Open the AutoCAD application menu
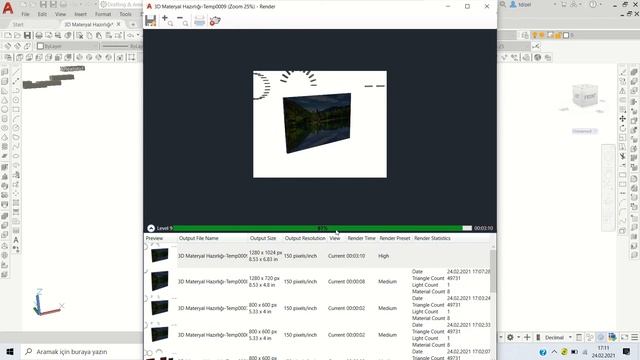This screenshot has width=640, height=360. pyautogui.click(x=8, y=8)
